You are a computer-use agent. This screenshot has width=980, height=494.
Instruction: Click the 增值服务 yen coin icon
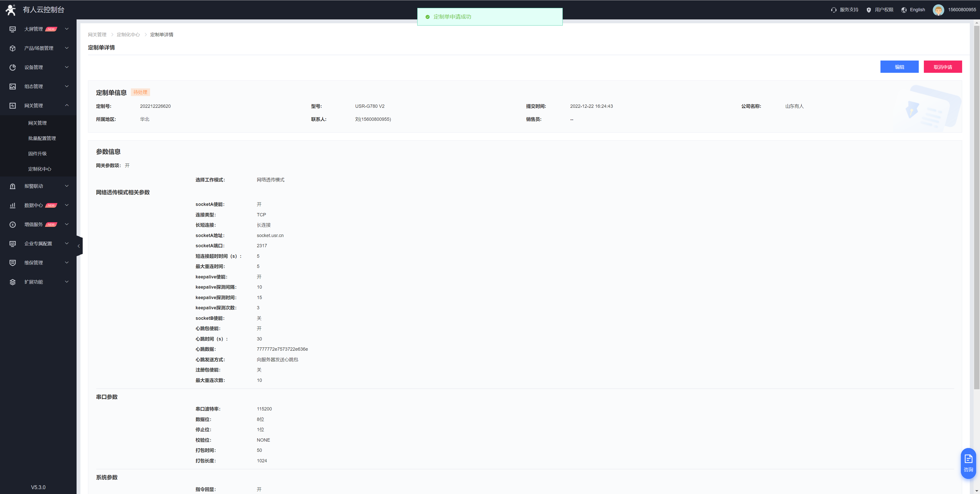13,225
